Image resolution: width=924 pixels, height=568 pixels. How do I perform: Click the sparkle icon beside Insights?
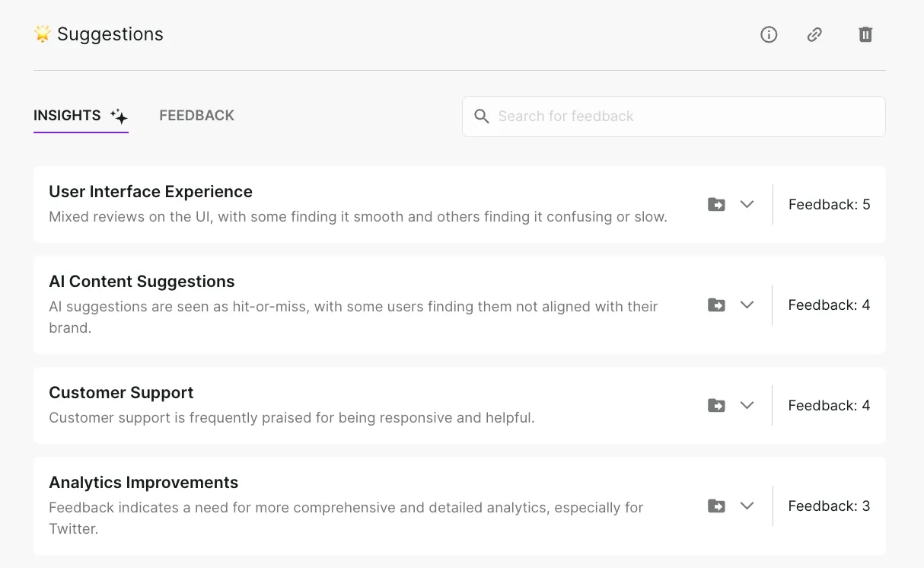click(x=119, y=116)
